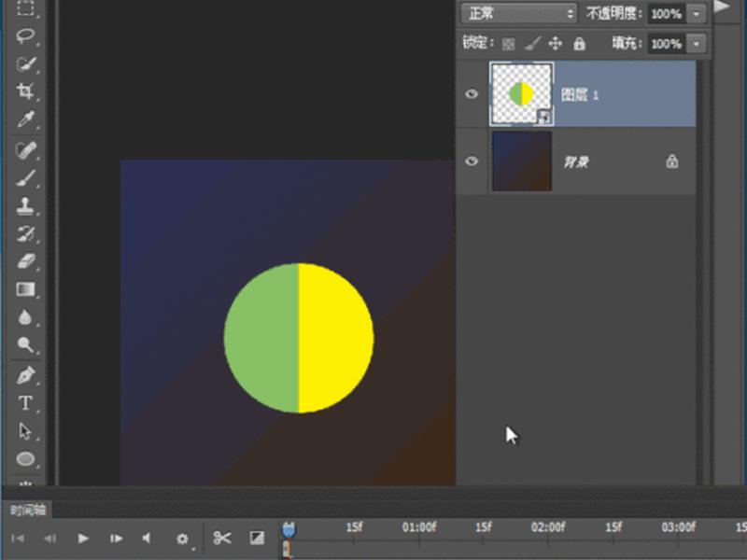Select the Lasso tool
Viewport: 747px width, 560px height.
(25, 35)
